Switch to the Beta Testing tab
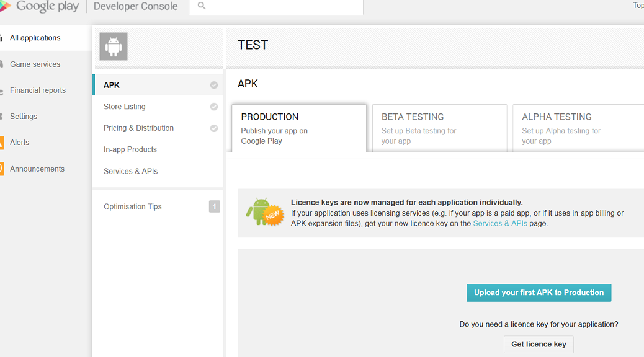This screenshot has height=357, width=644. pos(439,128)
